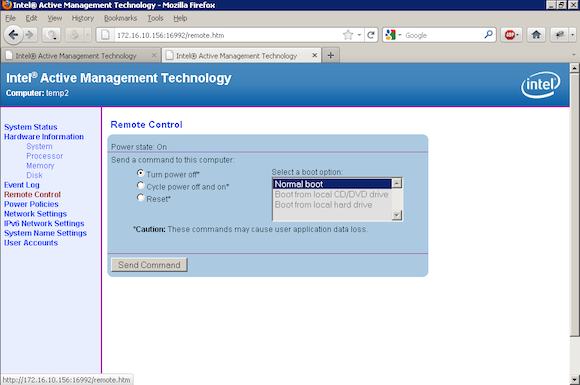The width and height of the screenshot is (580, 385).
Task: Open the Edit menu
Action: (x=31, y=18)
